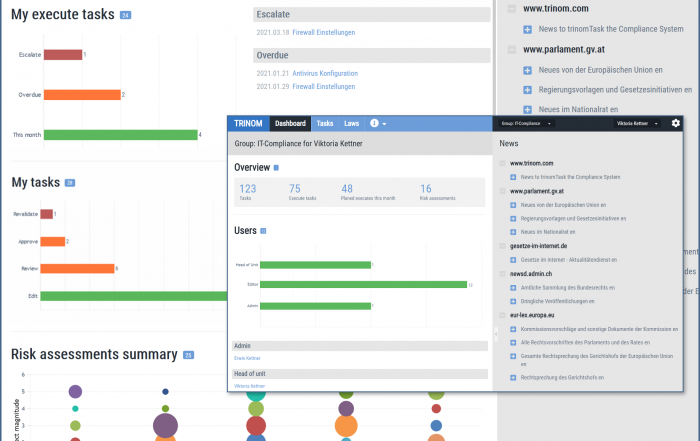The width and height of the screenshot is (700, 441).
Task: Click the orange Review bar in My tasks
Action: coord(77,269)
